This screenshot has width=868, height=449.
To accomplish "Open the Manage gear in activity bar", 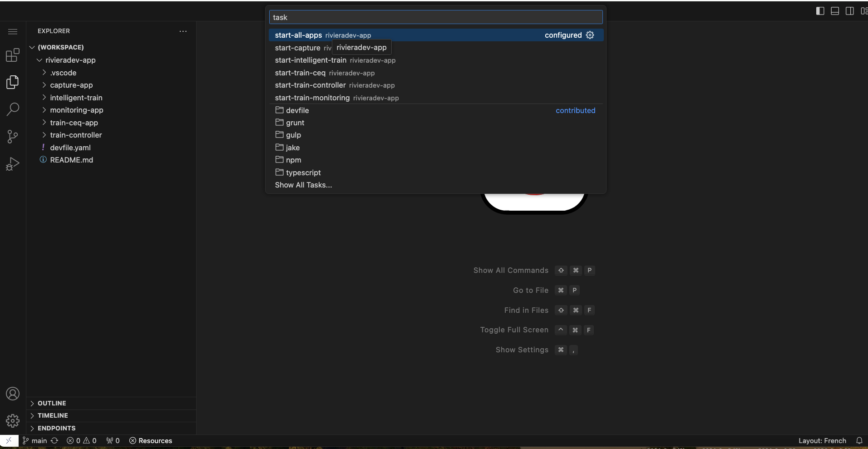I will pyautogui.click(x=13, y=421).
